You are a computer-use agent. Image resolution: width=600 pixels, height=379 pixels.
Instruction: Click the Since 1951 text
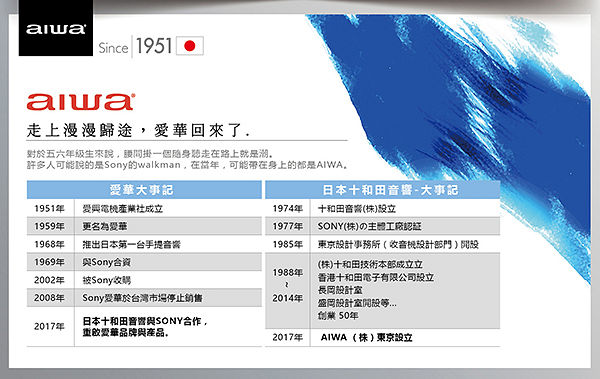135,47
